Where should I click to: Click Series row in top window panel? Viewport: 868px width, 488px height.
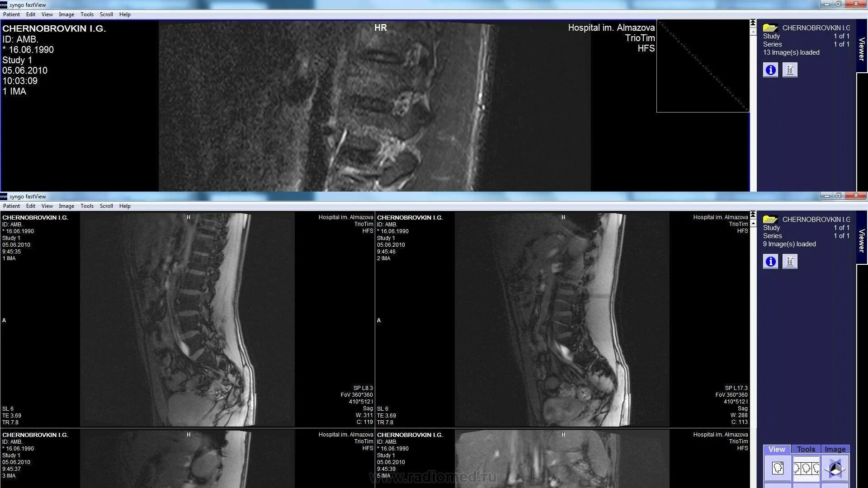pyautogui.click(x=807, y=44)
